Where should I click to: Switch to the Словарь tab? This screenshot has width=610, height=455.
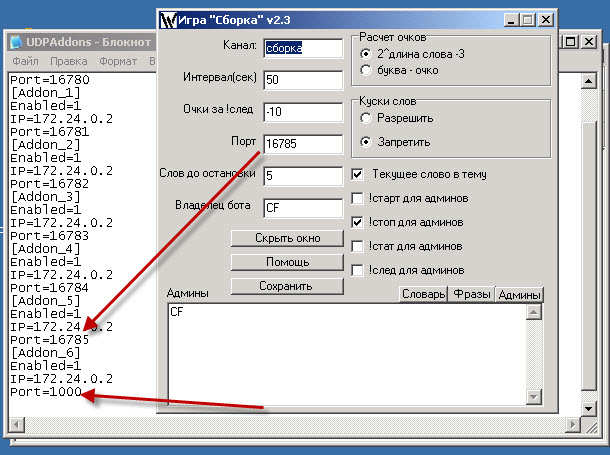coord(422,294)
